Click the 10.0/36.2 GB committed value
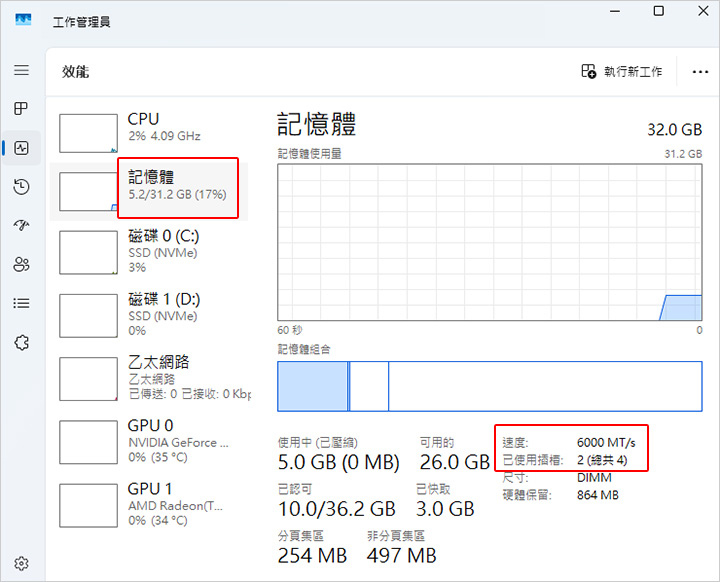720x582 pixels. pyautogui.click(x=337, y=509)
